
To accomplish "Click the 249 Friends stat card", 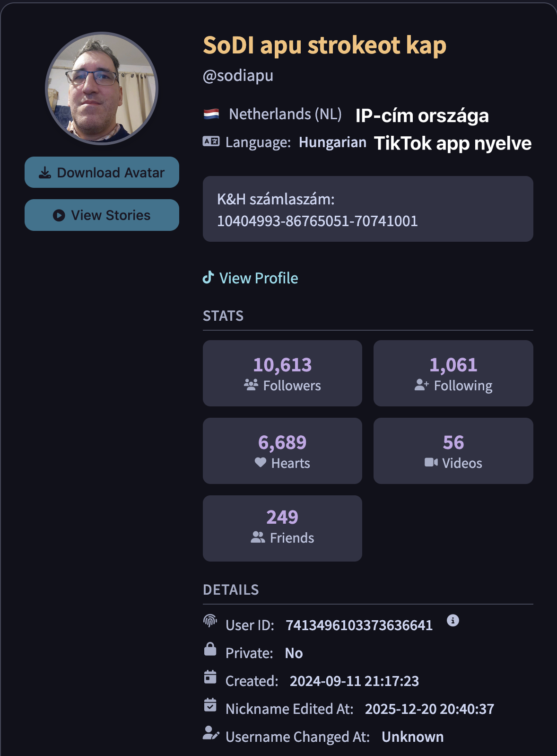I will pos(282,528).
